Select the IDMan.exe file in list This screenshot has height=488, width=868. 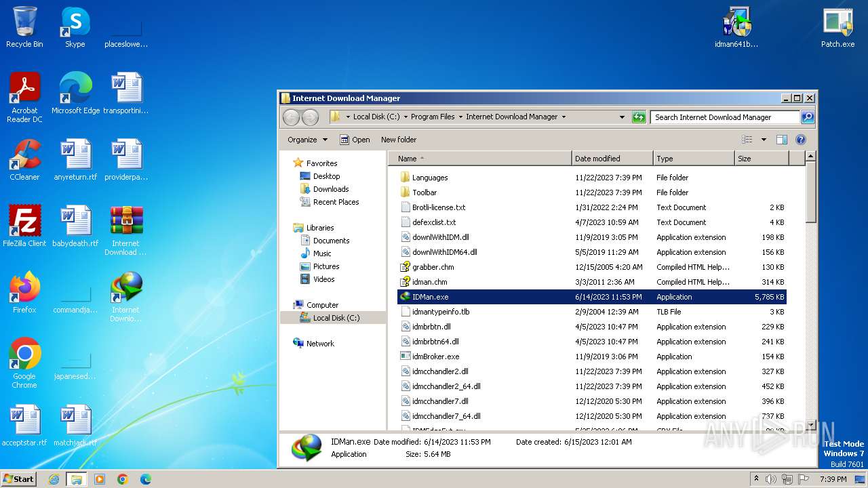(x=430, y=297)
